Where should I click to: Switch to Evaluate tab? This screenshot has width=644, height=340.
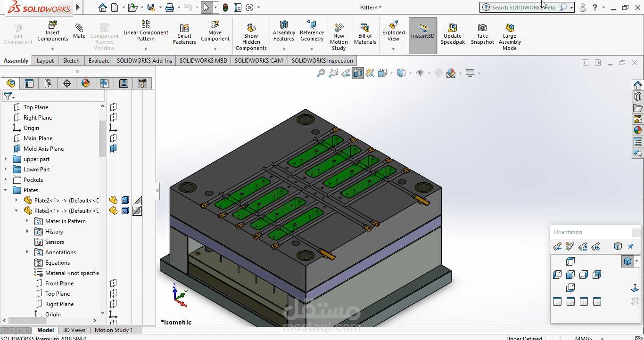tap(99, 61)
